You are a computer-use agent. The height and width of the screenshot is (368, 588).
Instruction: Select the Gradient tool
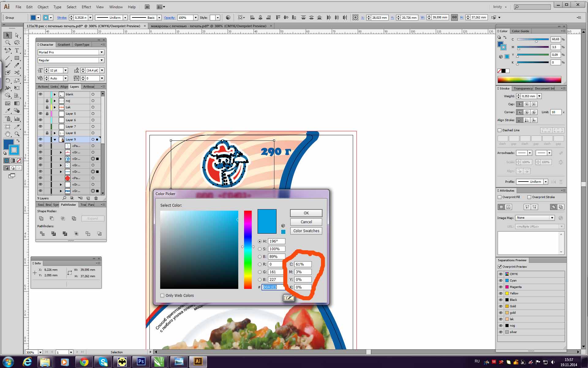coord(17,103)
